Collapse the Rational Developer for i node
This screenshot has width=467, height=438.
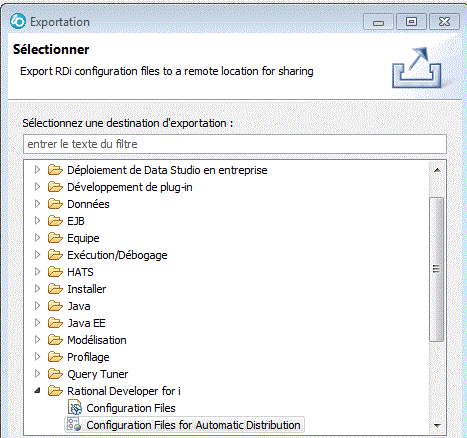(38, 390)
